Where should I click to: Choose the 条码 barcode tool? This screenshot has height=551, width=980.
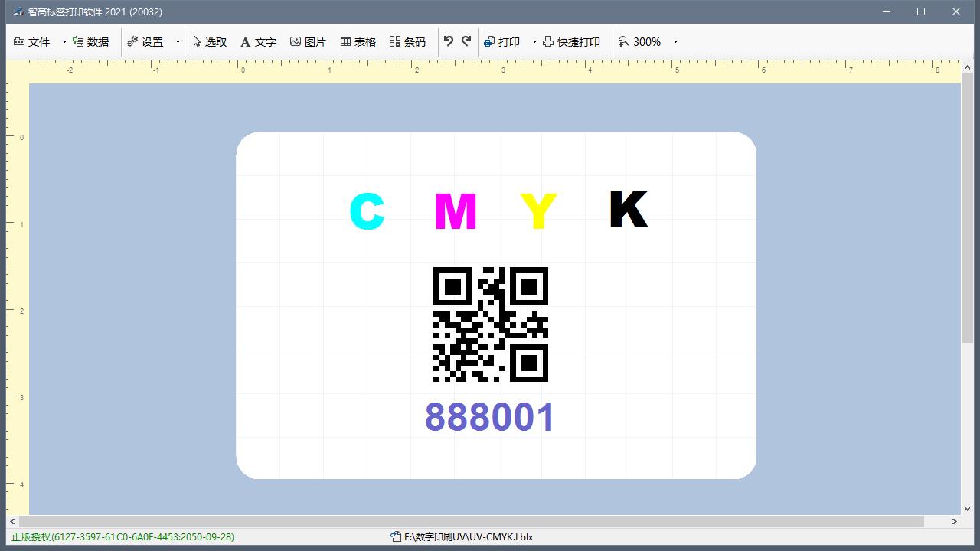(407, 42)
